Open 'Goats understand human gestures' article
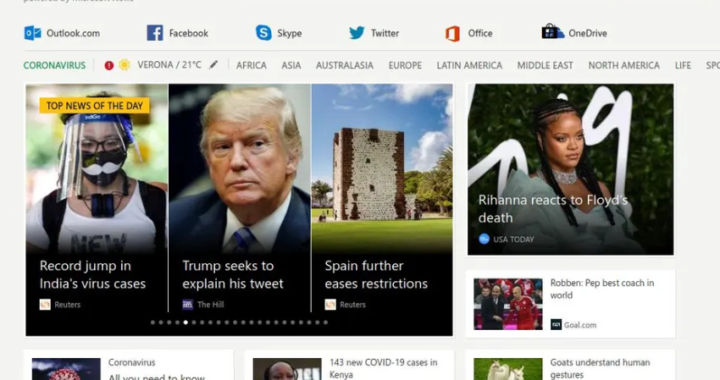Viewport: 720px width, 380px height. tap(600, 368)
